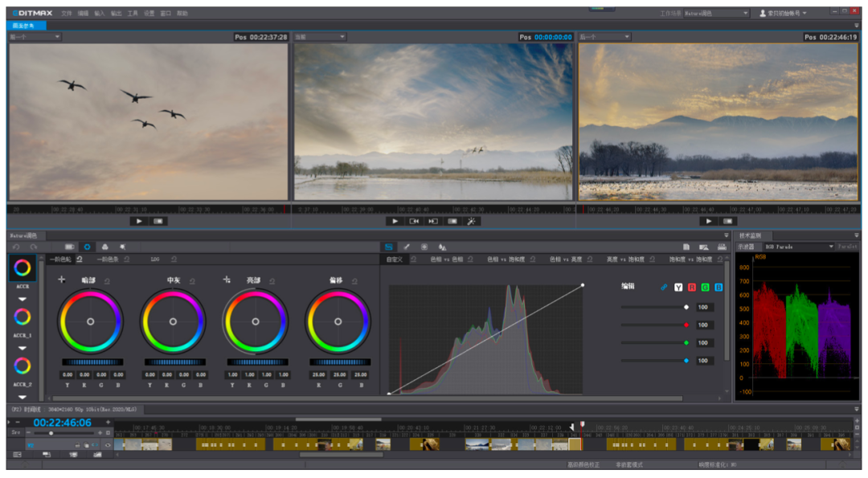Screen dimensions: 868x478
Task: Reset the 中灰 midtones wheel
Action: tap(192, 281)
